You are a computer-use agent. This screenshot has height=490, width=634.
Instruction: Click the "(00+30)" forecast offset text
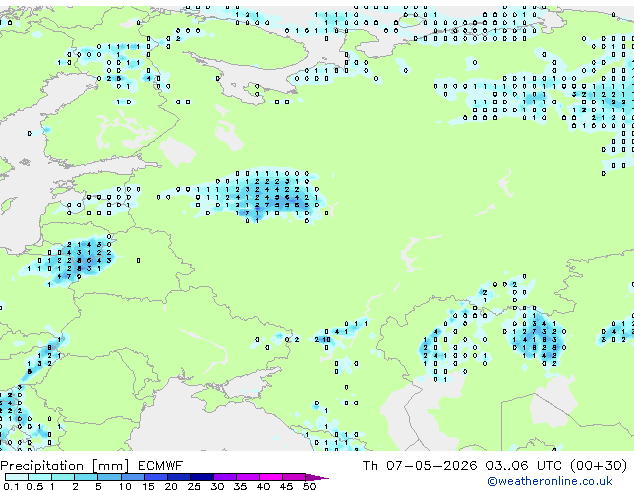(598, 466)
